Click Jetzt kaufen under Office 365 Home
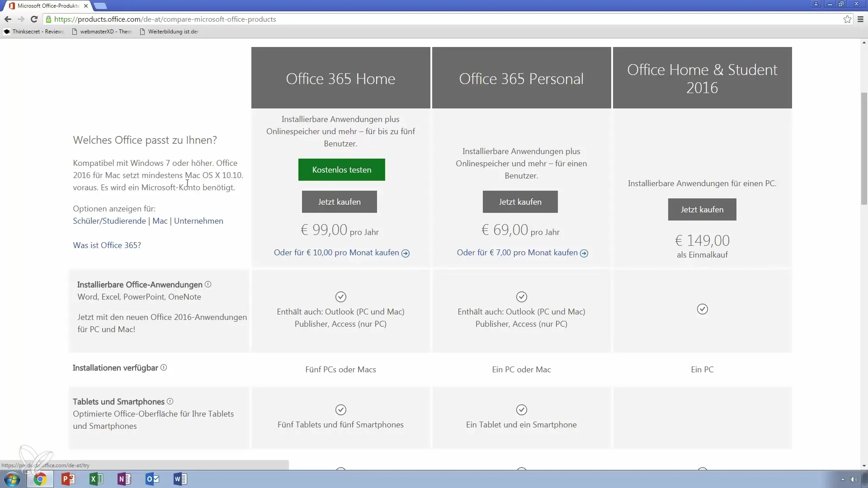This screenshot has height=488, width=868. pos(339,202)
